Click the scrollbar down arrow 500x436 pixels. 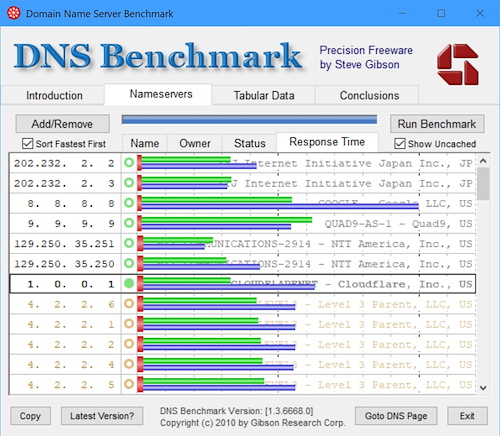[483, 388]
